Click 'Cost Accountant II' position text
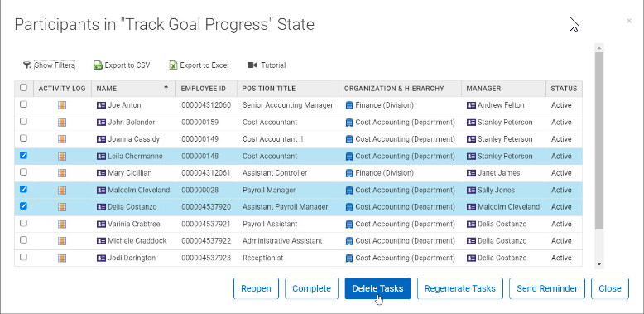Image resolution: width=644 pixels, height=314 pixels. 272,139
